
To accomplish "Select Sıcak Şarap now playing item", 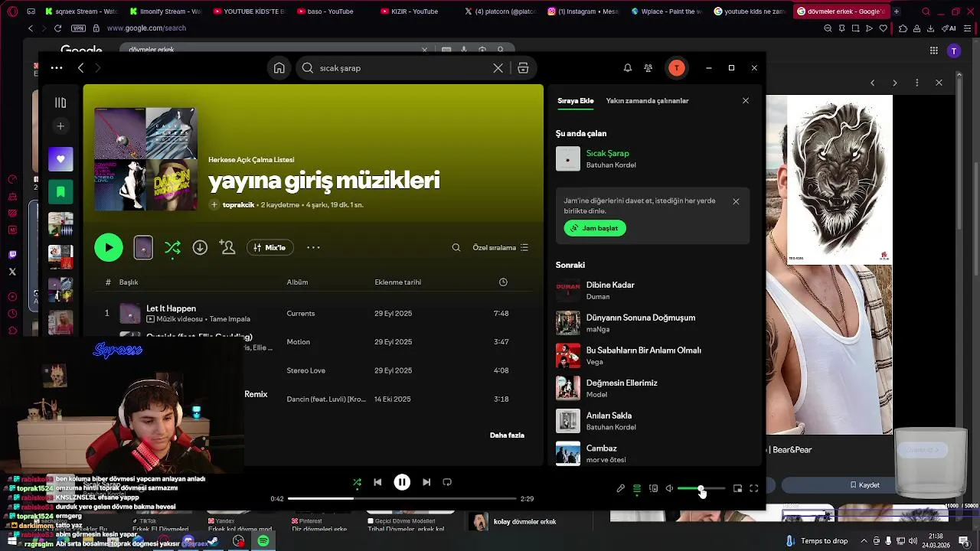I will click(x=652, y=158).
